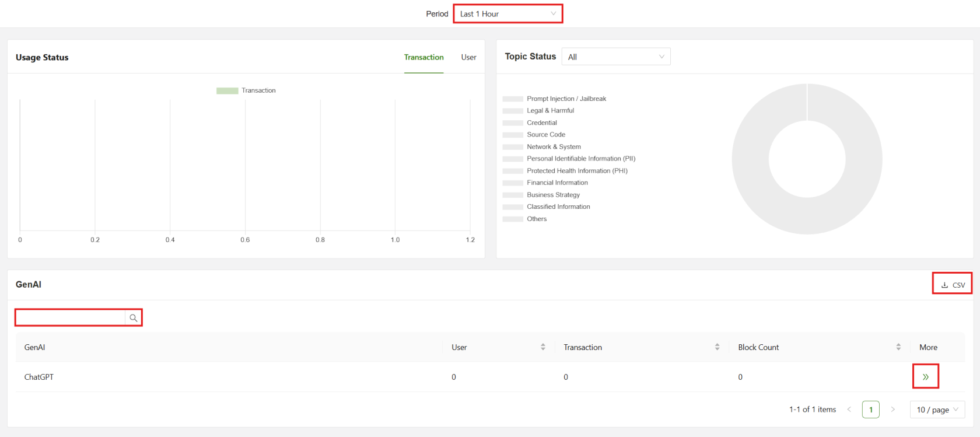
Task: Open more details for ChatGPT row
Action: point(925,377)
